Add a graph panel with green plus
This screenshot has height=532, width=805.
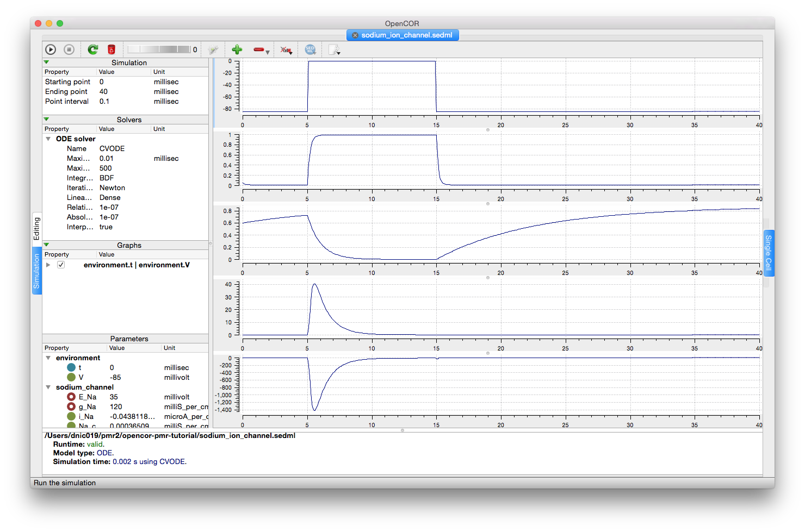click(x=237, y=49)
